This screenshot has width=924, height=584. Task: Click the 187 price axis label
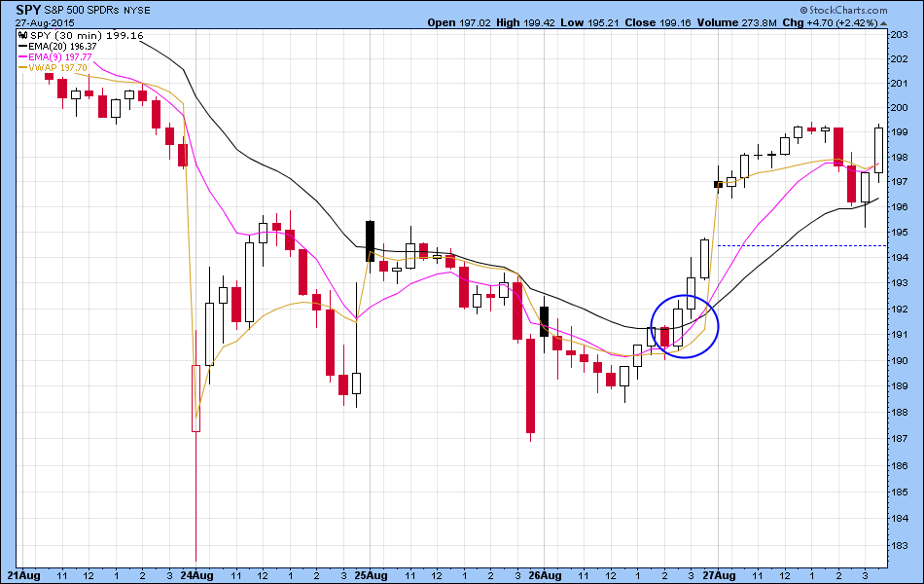[x=899, y=439]
